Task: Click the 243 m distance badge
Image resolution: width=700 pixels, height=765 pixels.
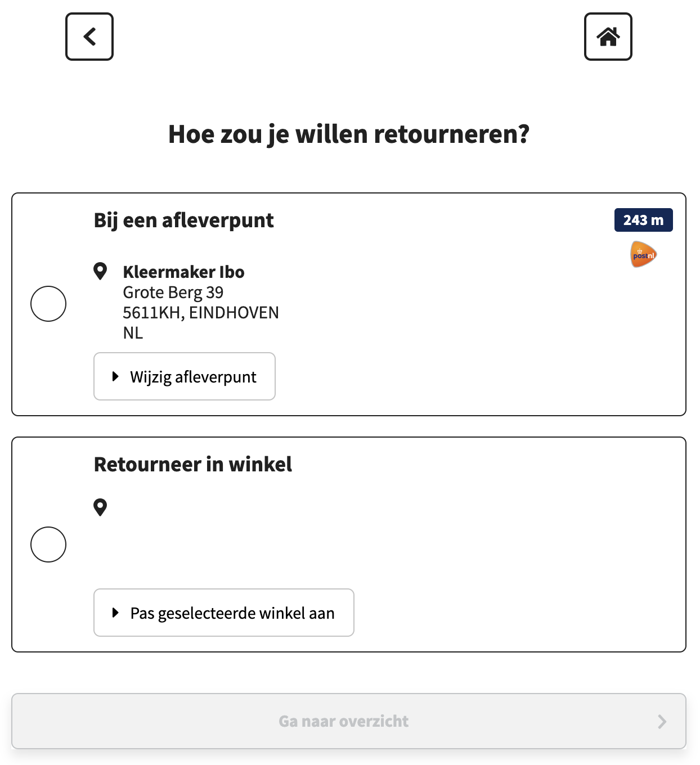Action: pos(643,220)
